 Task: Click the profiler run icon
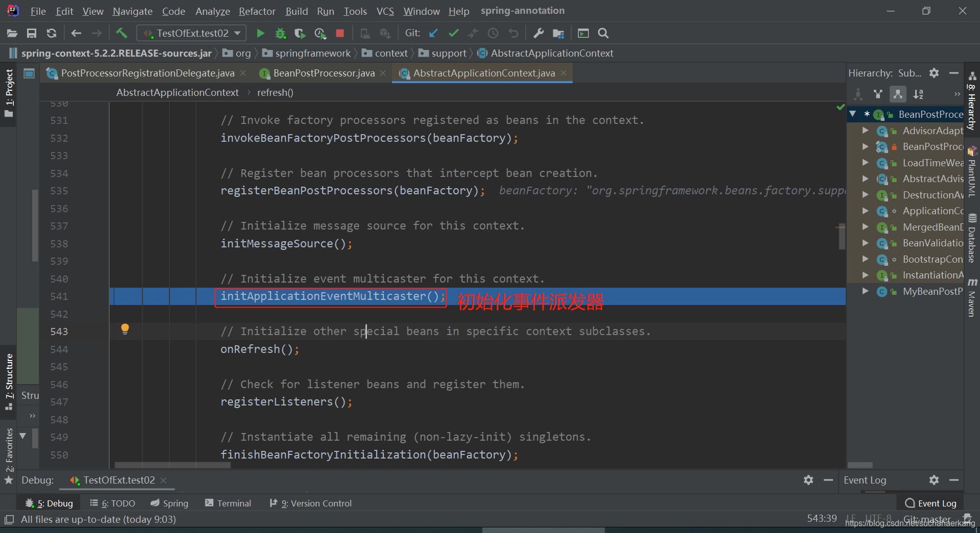point(320,33)
